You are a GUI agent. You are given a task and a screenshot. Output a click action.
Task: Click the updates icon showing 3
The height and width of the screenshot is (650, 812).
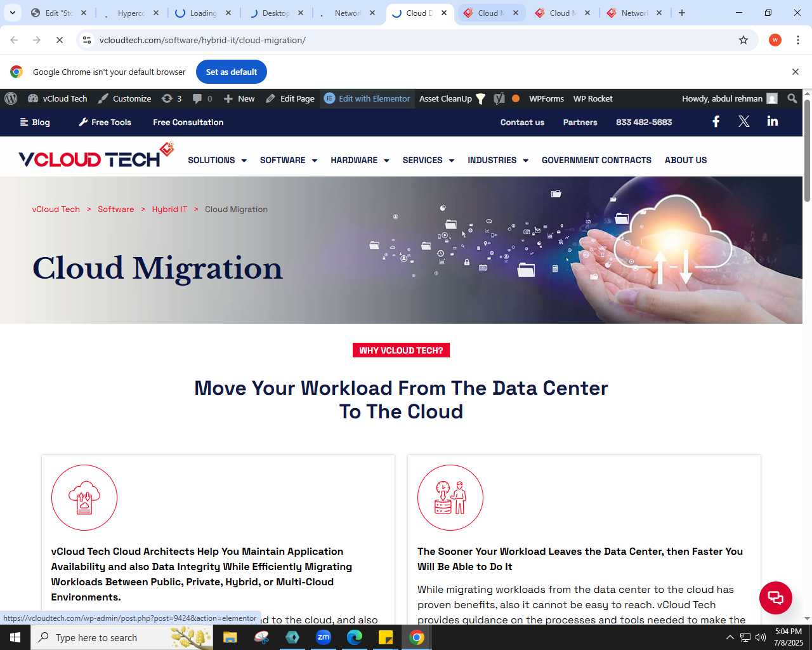[x=172, y=98]
